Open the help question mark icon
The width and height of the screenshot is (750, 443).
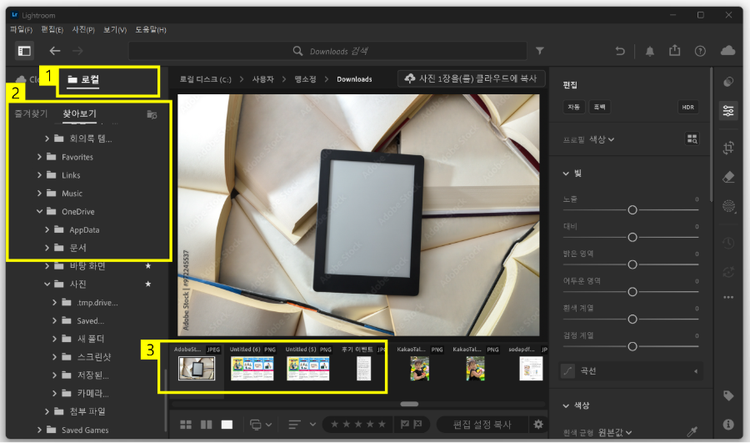[700, 51]
